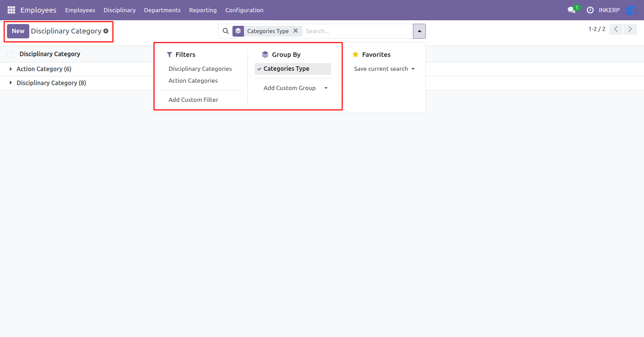Click the INKERP company name
This screenshot has width=644, height=337.
[x=609, y=10]
